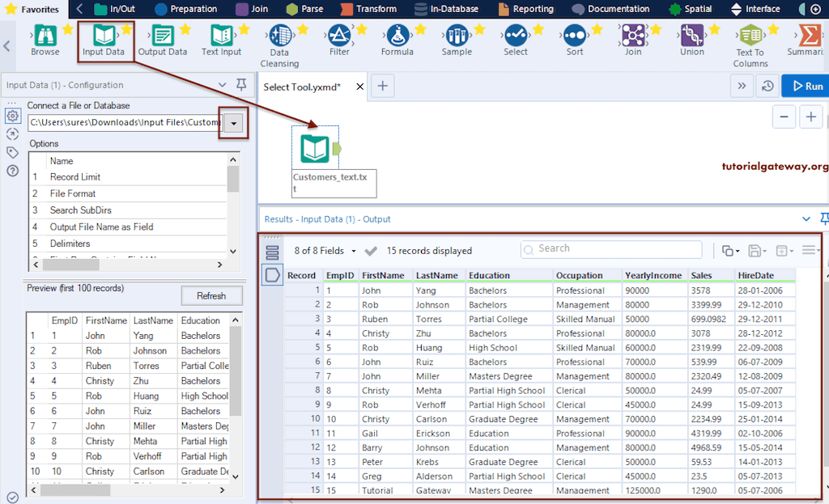Pin the Input Data configuration panel

click(x=240, y=85)
